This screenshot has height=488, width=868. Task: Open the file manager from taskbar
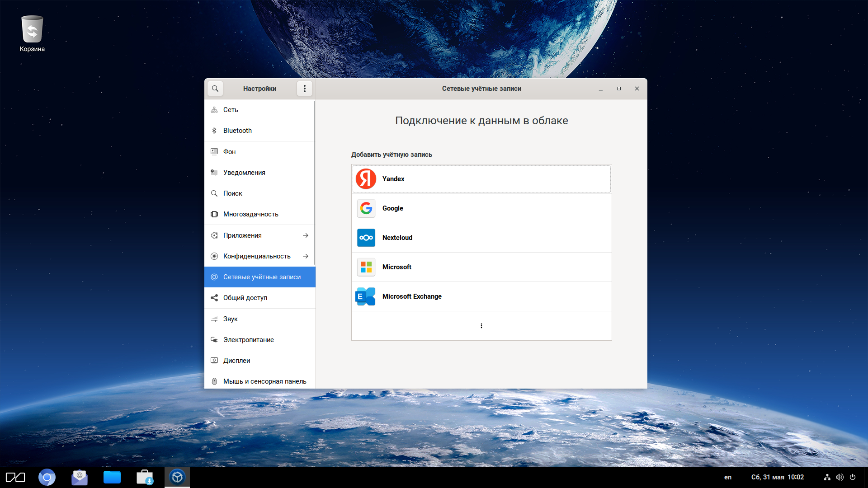112,477
